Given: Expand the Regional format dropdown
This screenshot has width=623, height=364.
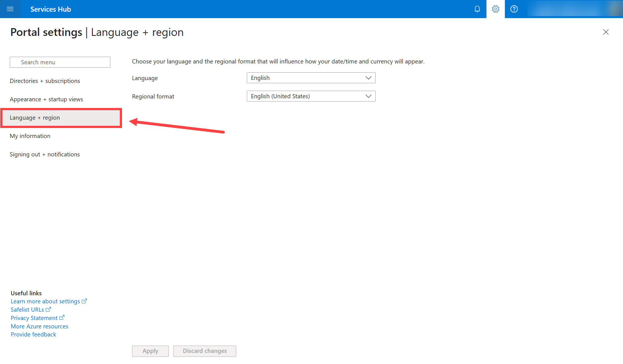Looking at the screenshot, I should [311, 96].
